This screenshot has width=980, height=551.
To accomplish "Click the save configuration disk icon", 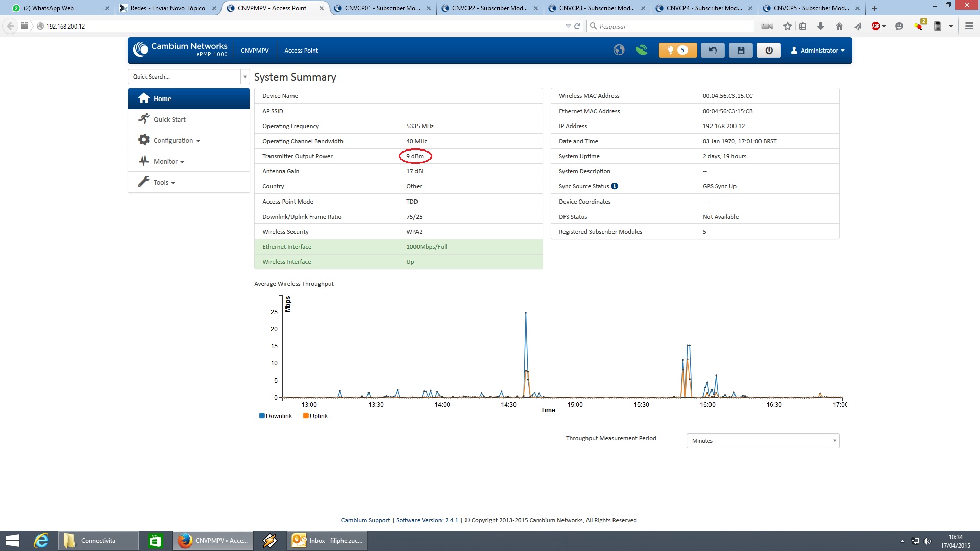I will [741, 50].
